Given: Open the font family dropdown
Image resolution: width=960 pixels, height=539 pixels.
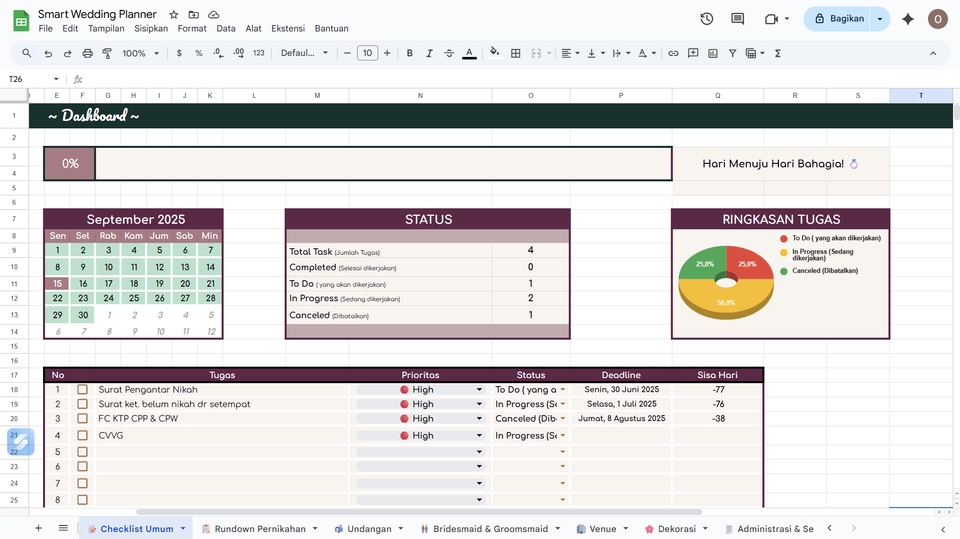Looking at the screenshot, I should coord(304,53).
